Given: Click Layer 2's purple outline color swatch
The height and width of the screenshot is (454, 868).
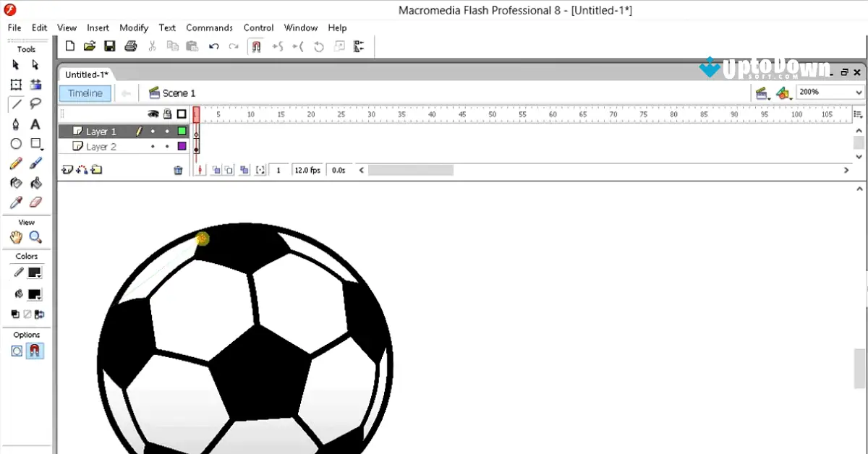Looking at the screenshot, I should (182, 146).
